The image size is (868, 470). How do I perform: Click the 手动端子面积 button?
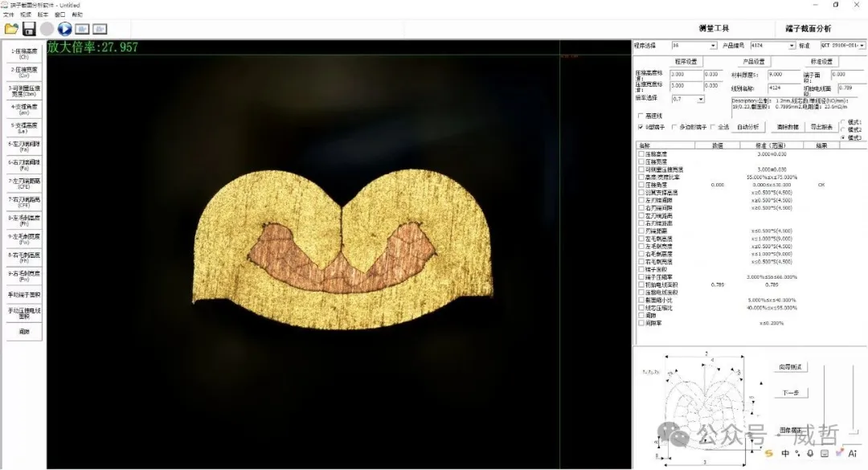point(24,295)
